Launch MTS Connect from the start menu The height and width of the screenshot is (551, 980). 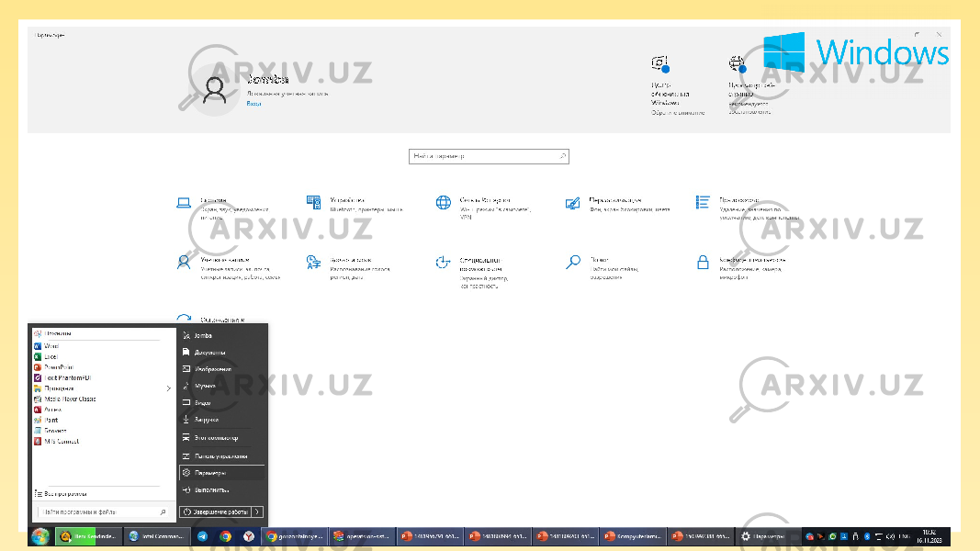click(56, 442)
